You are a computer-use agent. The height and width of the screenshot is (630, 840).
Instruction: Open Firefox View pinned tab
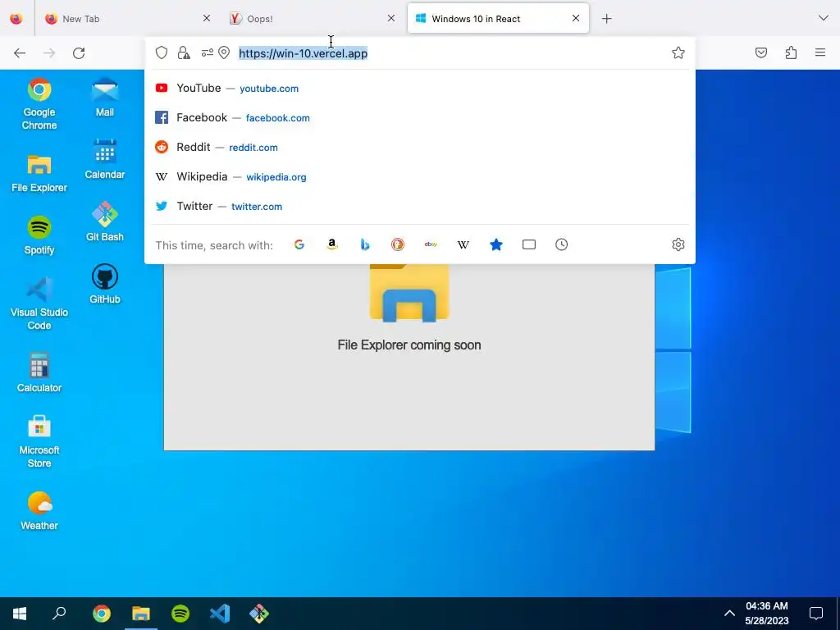(x=16, y=19)
